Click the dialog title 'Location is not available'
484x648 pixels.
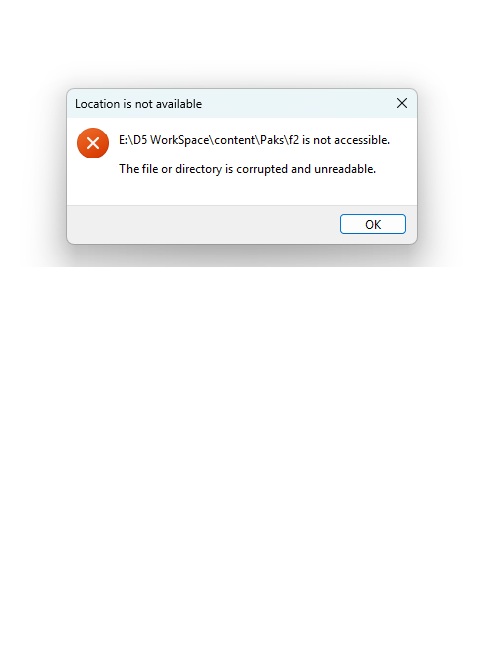(x=138, y=104)
